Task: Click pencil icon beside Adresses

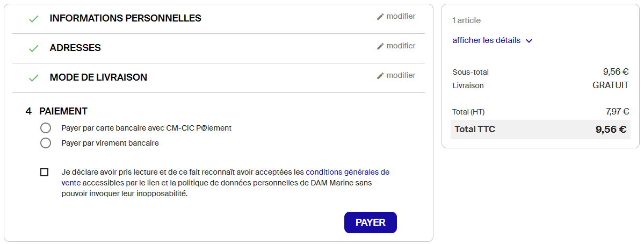Action: coord(380,46)
